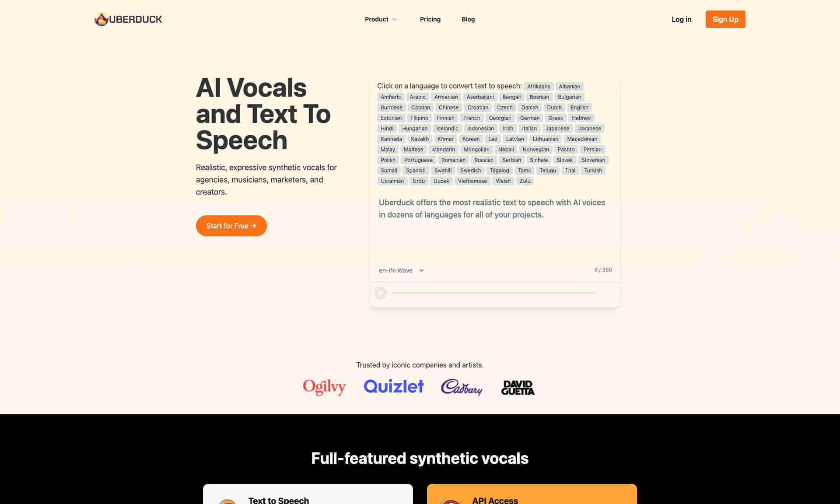Click the Japanese language tag
The image size is (840, 504).
557,128
